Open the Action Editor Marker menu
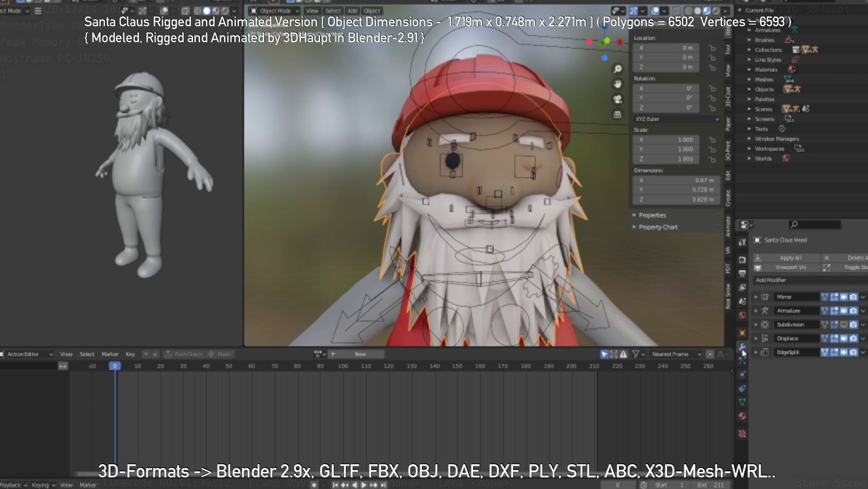This screenshot has width=868, height=489. 110,354
